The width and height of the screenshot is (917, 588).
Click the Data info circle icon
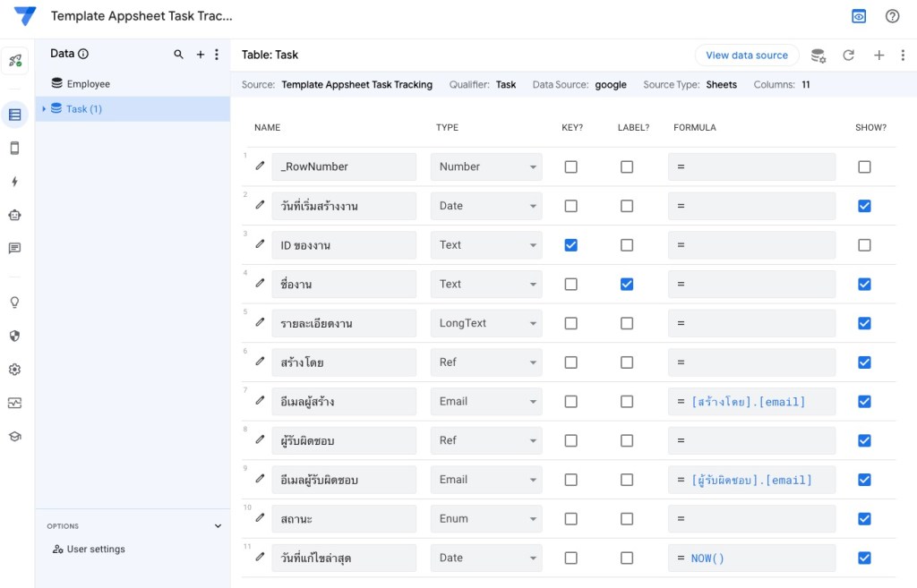point(83,54)
